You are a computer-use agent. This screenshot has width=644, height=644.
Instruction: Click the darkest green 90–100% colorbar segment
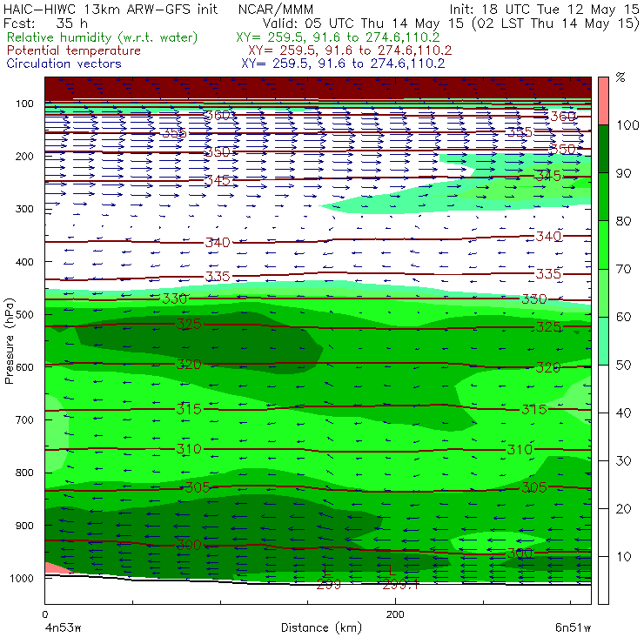point(603,149)
